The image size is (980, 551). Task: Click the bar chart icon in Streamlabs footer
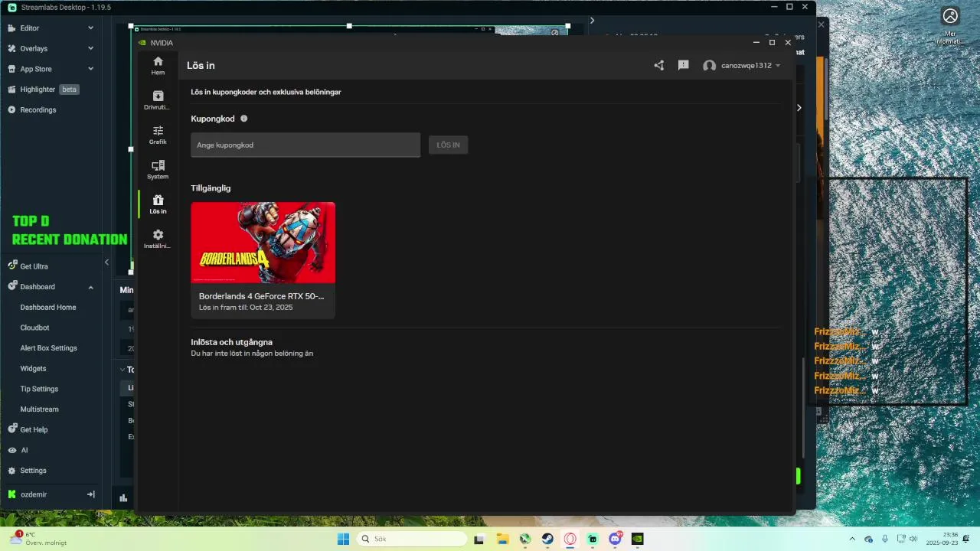(x=123, y=498)
